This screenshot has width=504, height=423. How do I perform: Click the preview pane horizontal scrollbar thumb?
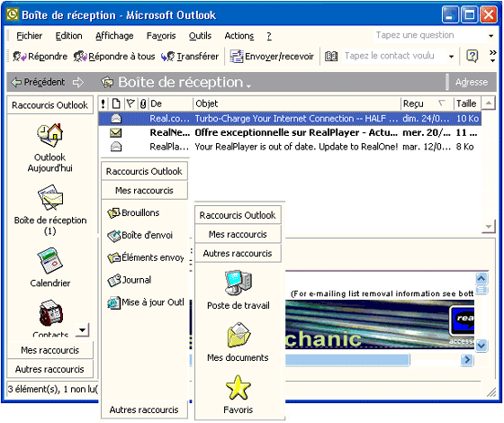pyautogui.click(x=347, y=360)
